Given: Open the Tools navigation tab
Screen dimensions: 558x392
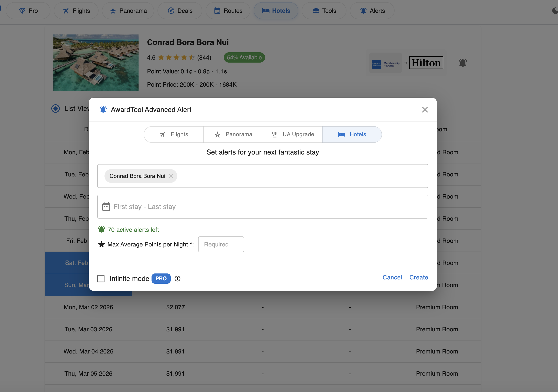Looking at the screenshot, I should coord(324,11).
